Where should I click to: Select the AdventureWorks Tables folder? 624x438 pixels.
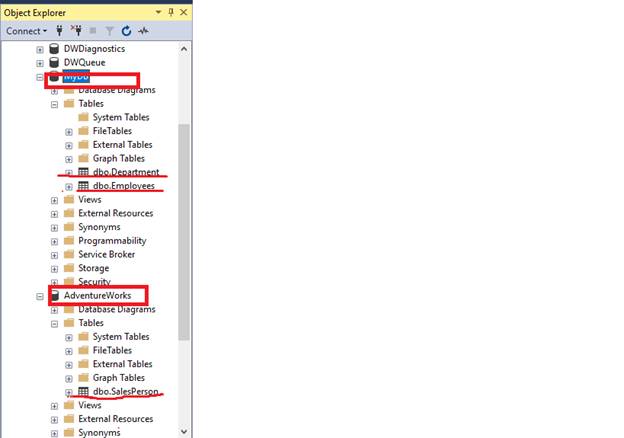pos(91,323)
